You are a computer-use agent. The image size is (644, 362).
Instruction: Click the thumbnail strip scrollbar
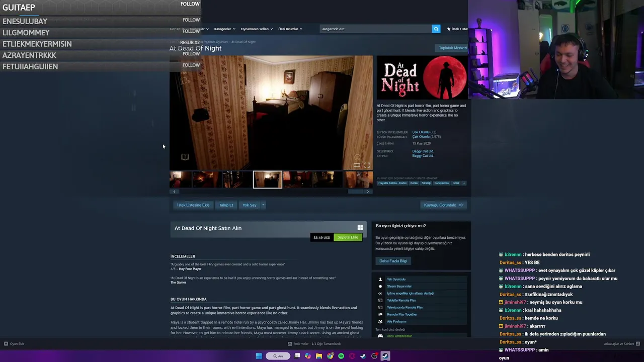click(355, 192)
